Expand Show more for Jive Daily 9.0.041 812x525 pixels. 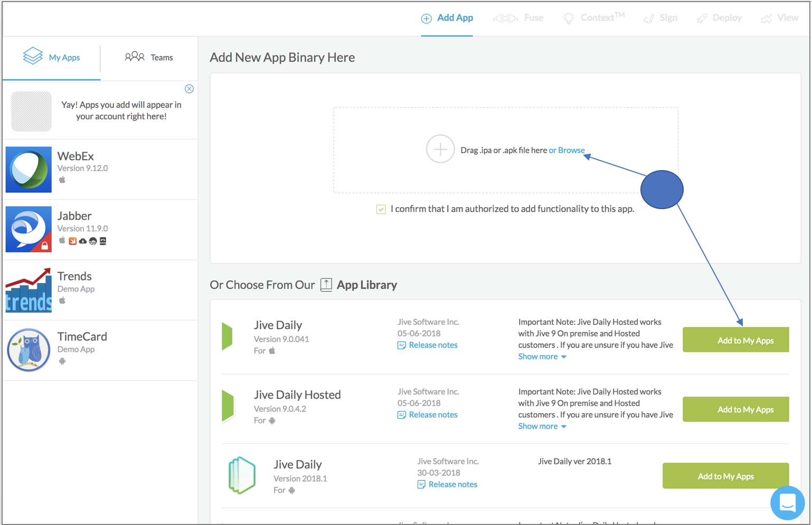click(x=542, y=357)
